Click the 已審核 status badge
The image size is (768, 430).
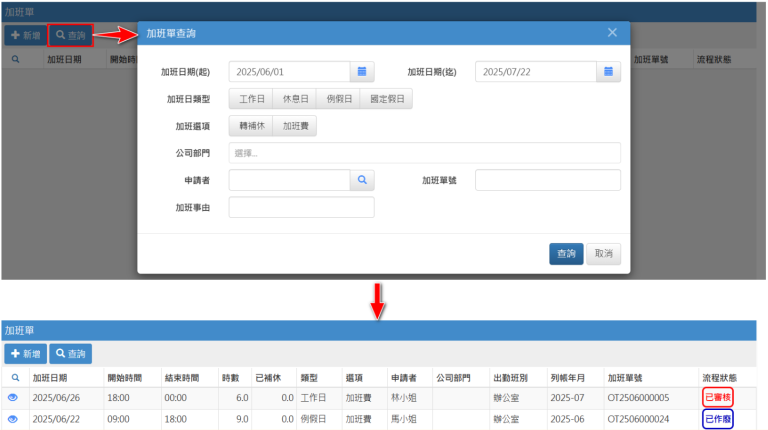(x=718, y=397)
